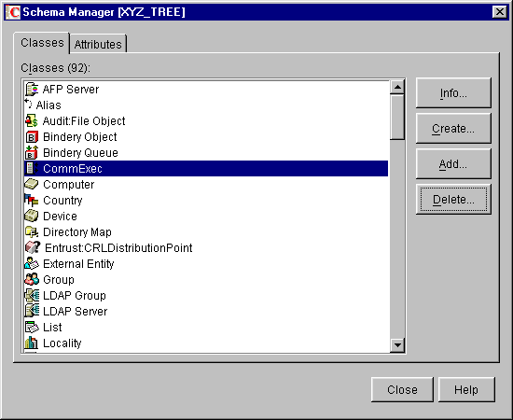This screenshot has width=513, height=420.
Task: Click the Country flags icon
Action: point(32,200)
